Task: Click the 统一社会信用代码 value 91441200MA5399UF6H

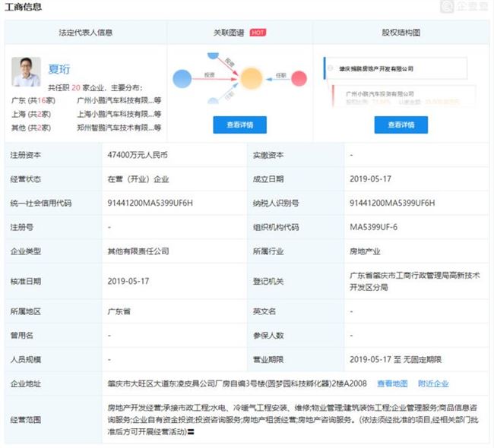Action: point(150,203)
